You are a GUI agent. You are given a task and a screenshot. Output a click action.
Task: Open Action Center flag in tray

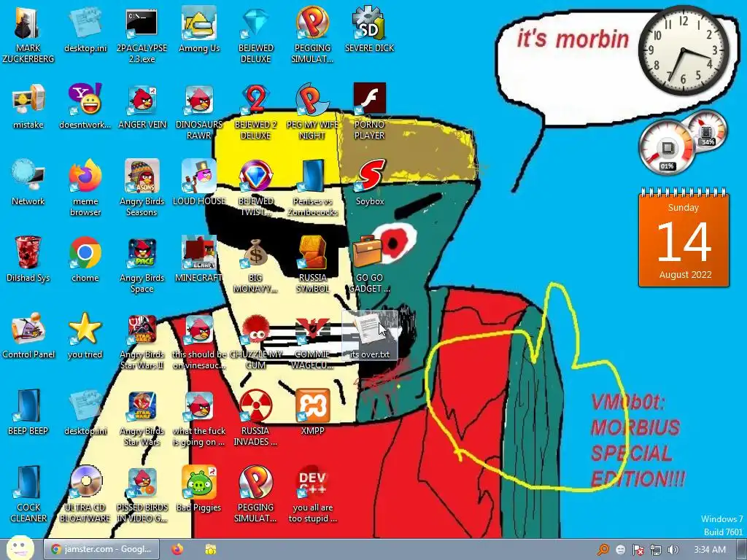[x=638, y=550]
